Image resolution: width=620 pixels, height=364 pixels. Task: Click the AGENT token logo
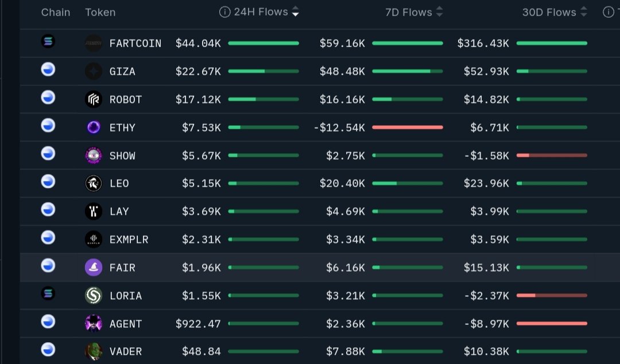[93, 323]
